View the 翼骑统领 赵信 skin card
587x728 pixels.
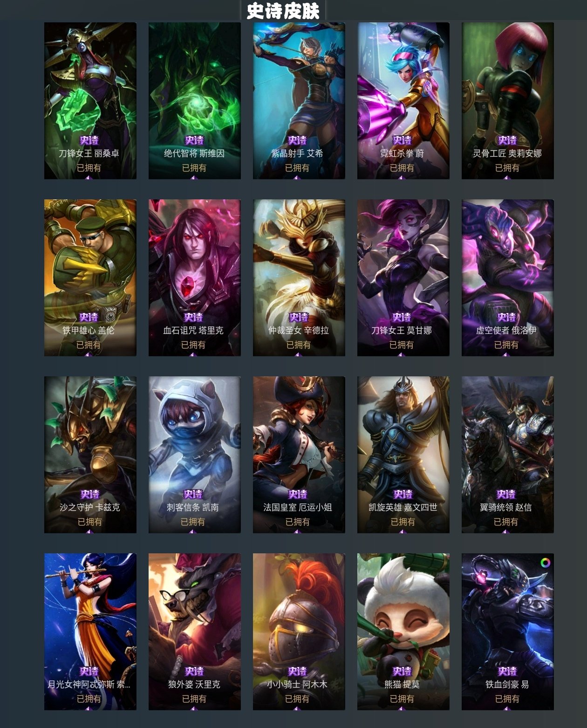click(508, 455)
